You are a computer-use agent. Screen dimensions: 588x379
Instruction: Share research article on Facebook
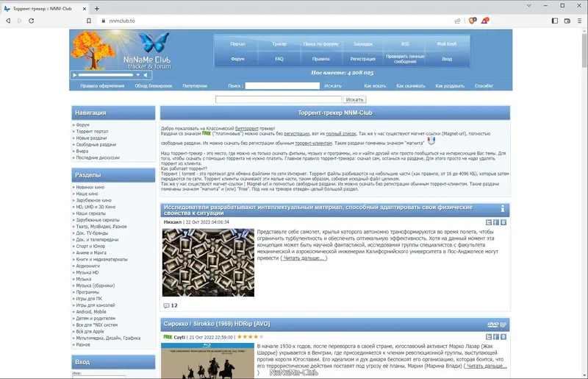pos(496,222)
